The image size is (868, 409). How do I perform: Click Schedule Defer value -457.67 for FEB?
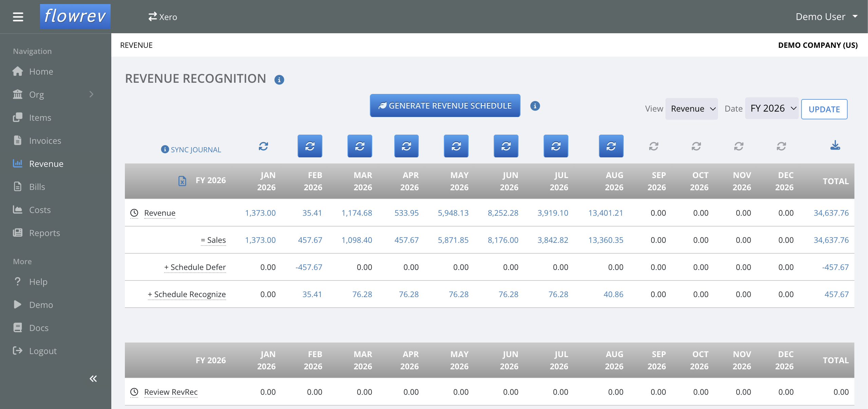click(309, 267)
